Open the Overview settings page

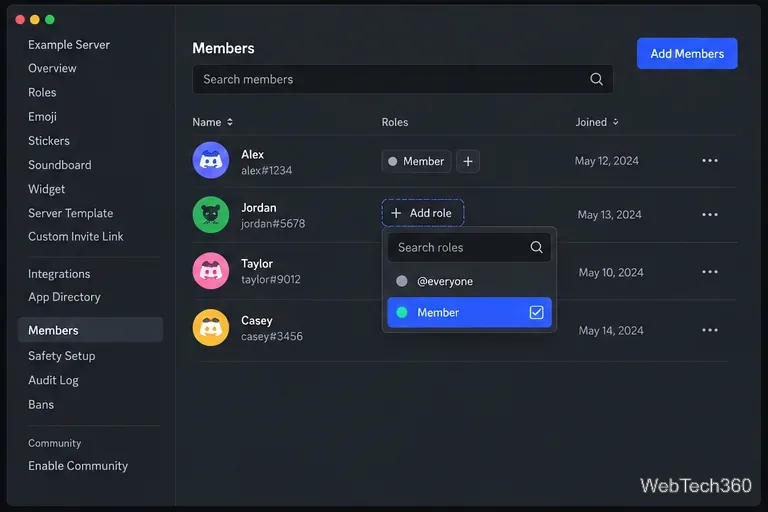coord(52,68)
